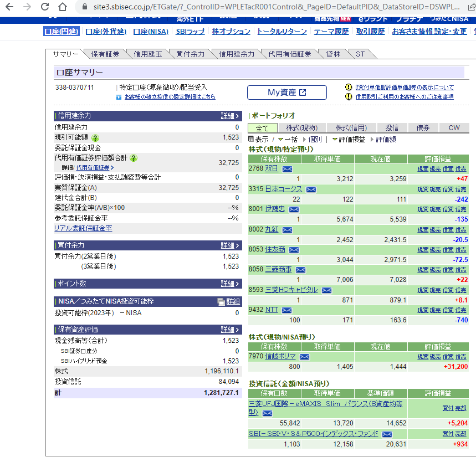The height and width of the screenshot is (457, 476).
Task: Open the 口座(外貨建) menu link
Action: [x=106, y=32]
